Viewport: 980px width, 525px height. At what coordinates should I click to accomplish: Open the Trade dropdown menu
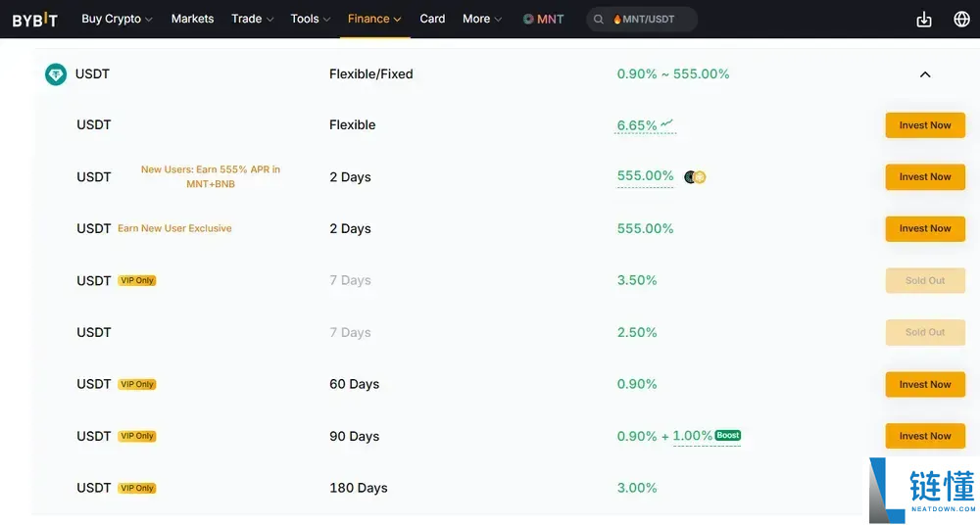[253, 20]
